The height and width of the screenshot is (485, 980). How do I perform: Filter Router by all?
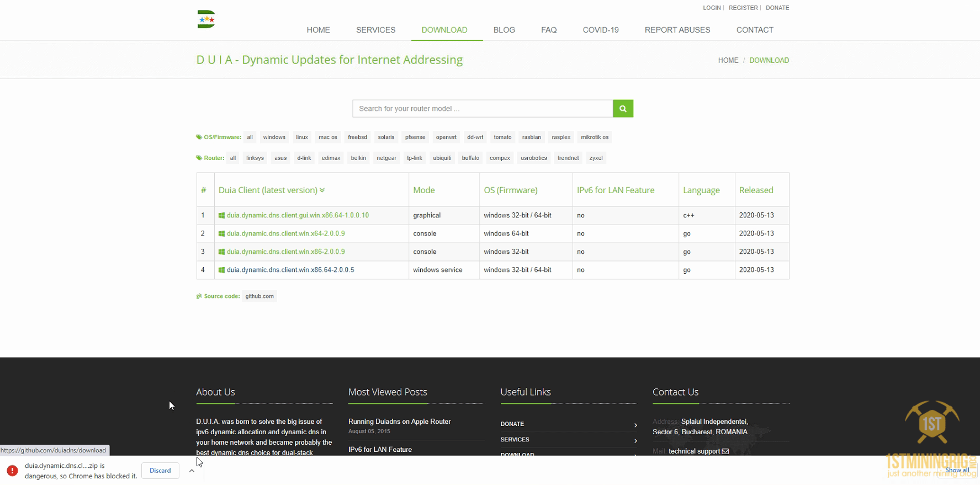tap(233, 158)
